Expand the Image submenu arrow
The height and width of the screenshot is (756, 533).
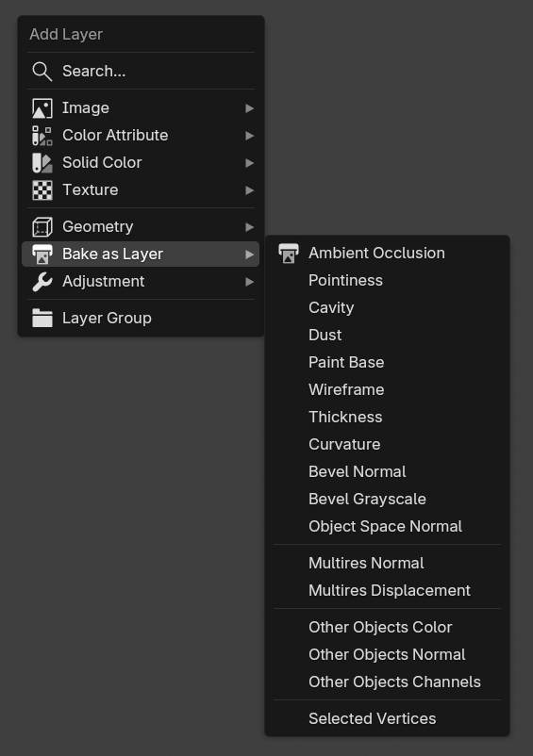point(249,108)
